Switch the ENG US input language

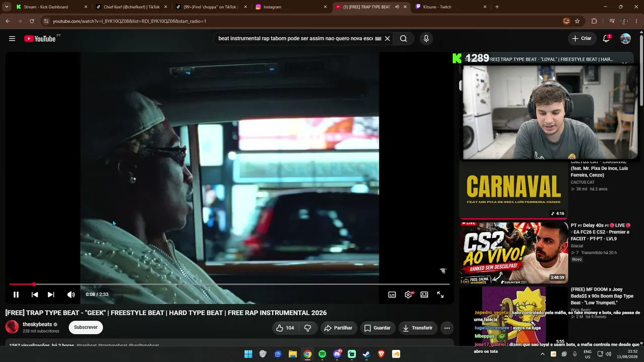click(588, 354)
